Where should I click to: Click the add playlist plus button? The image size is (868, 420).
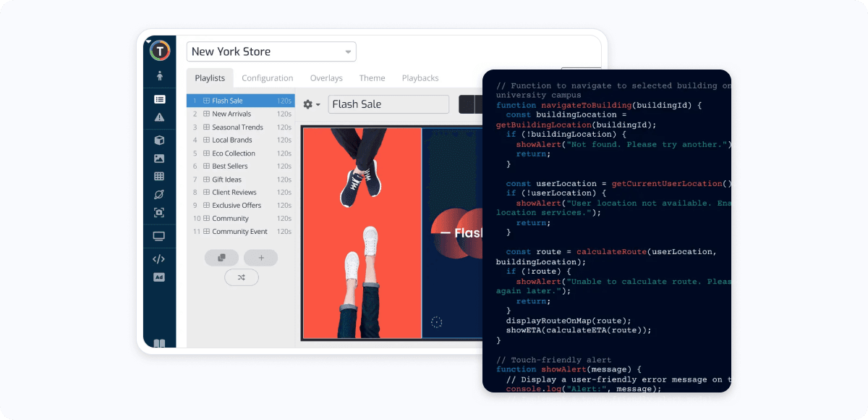tap(260, 257)
